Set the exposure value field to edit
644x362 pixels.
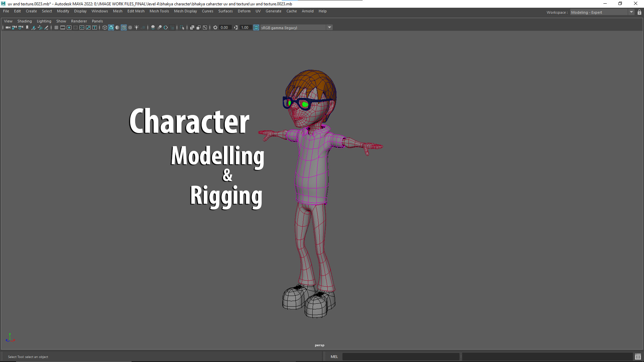click(x=224, y=27)
